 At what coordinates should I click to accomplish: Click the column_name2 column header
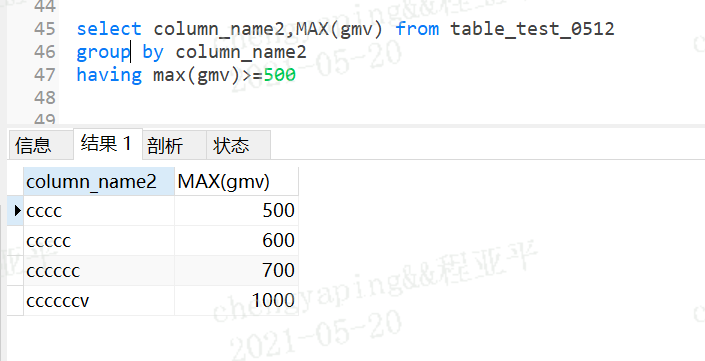point(99,182)
